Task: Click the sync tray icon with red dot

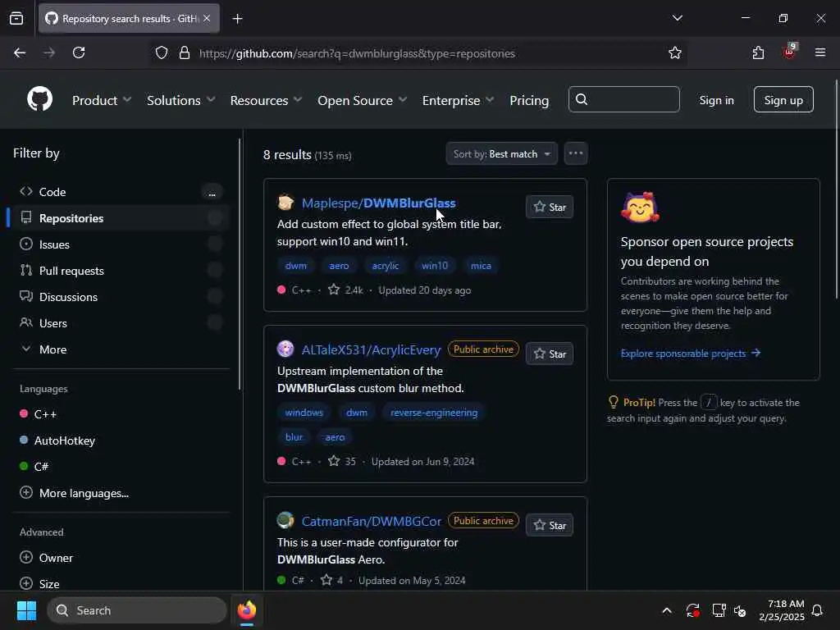Action: (692, 610)
